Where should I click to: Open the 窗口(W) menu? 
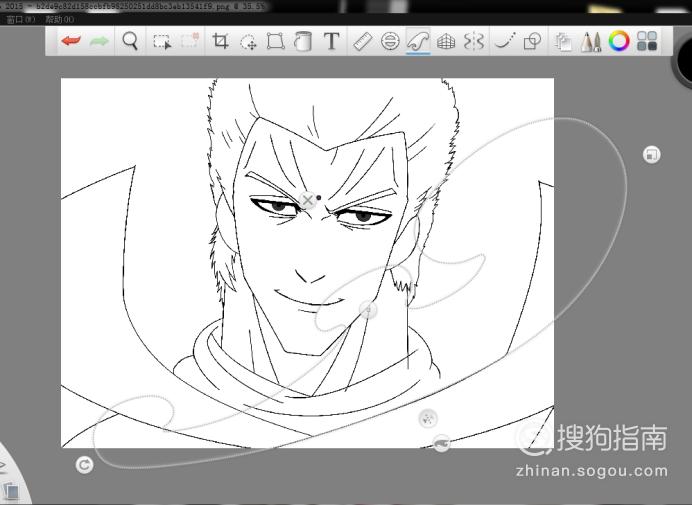point(21,19)
